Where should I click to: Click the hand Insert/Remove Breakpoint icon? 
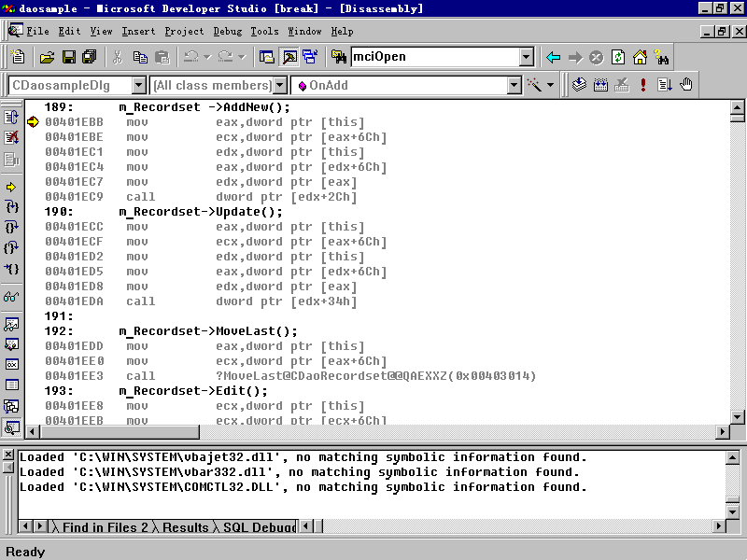pyautogui.click(x=686, y=85)
